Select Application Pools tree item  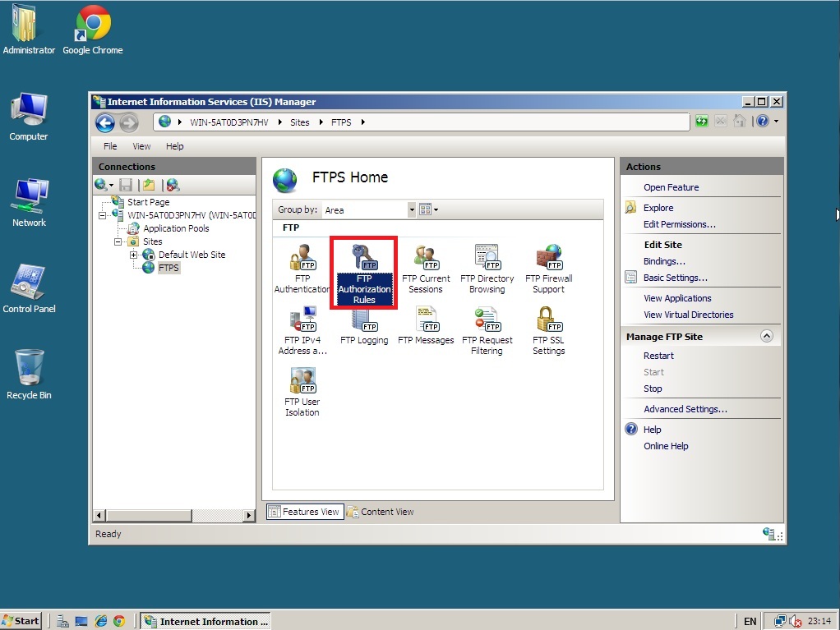(176, 228)
